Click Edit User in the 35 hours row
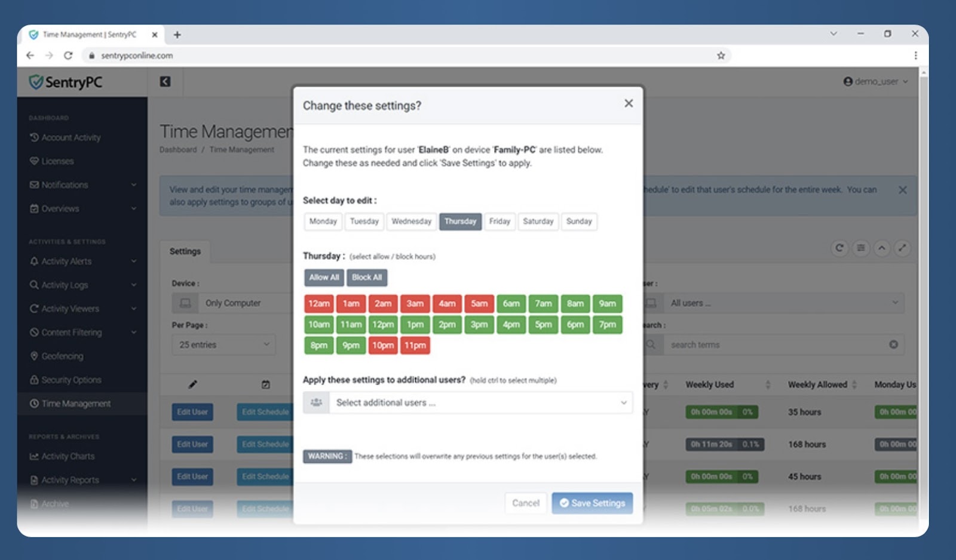 pos(192,413)
